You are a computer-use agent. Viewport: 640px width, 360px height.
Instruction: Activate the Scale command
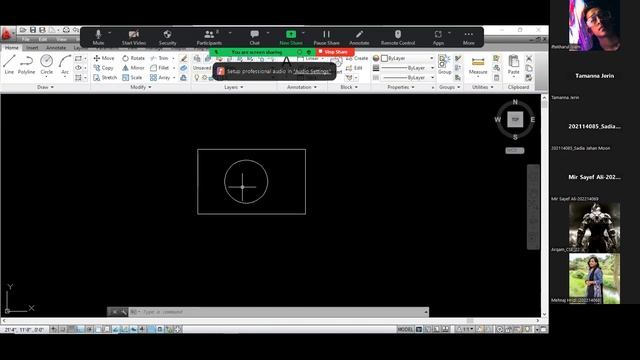pos(132,77)
